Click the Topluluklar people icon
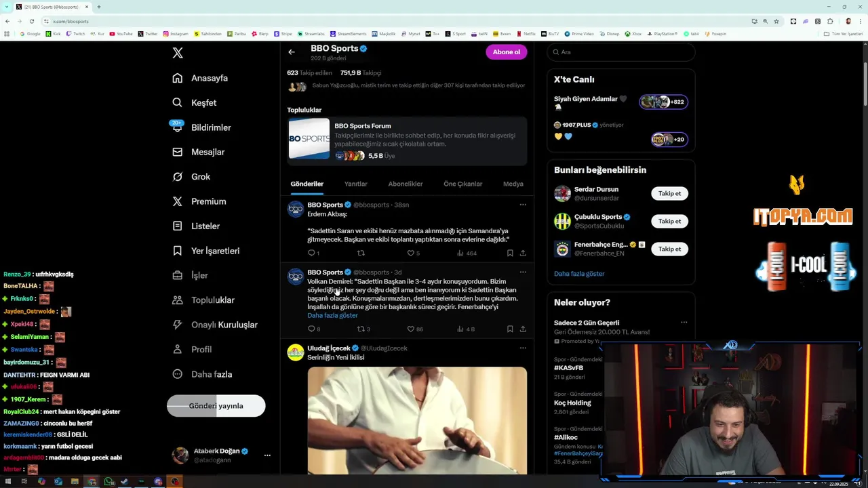Screen dimensions: 868x488 coord(178,300)
